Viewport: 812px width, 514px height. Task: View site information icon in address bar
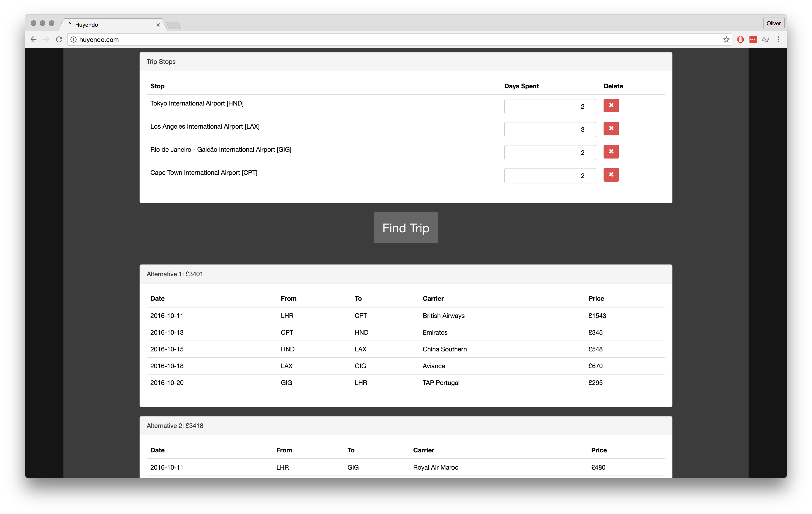click(x=73, y=40)
